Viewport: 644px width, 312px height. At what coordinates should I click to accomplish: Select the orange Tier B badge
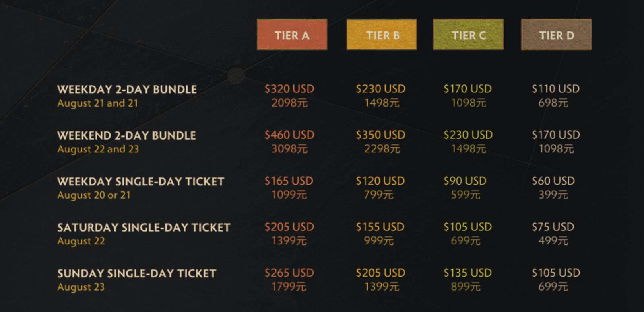click(381, 35)
